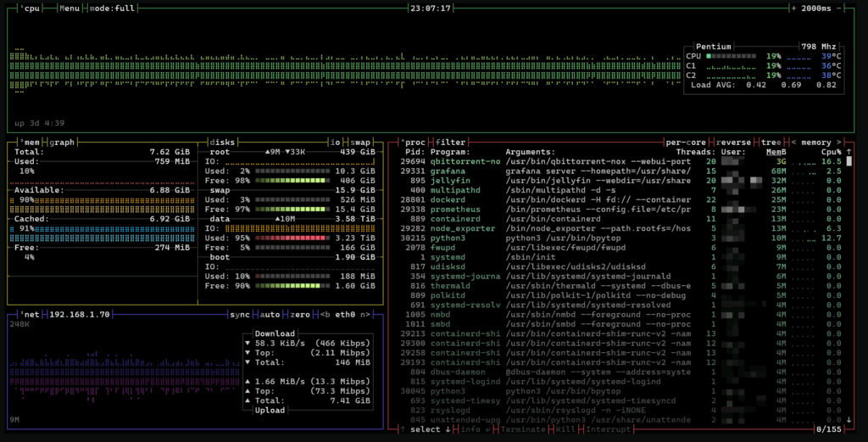The image size is (868, 442).
Task: Click the 2000ms update interval value
Action: point(816,8)
